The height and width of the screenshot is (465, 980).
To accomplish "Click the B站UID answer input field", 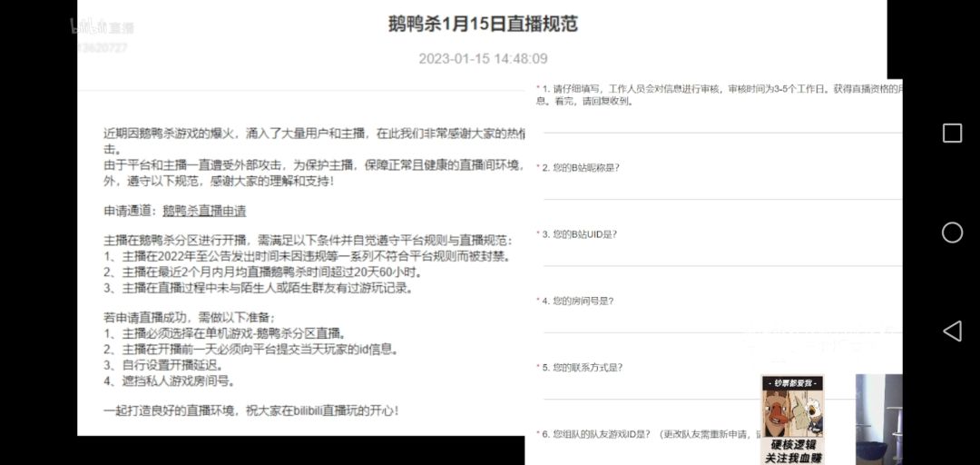I will (722, 255).
